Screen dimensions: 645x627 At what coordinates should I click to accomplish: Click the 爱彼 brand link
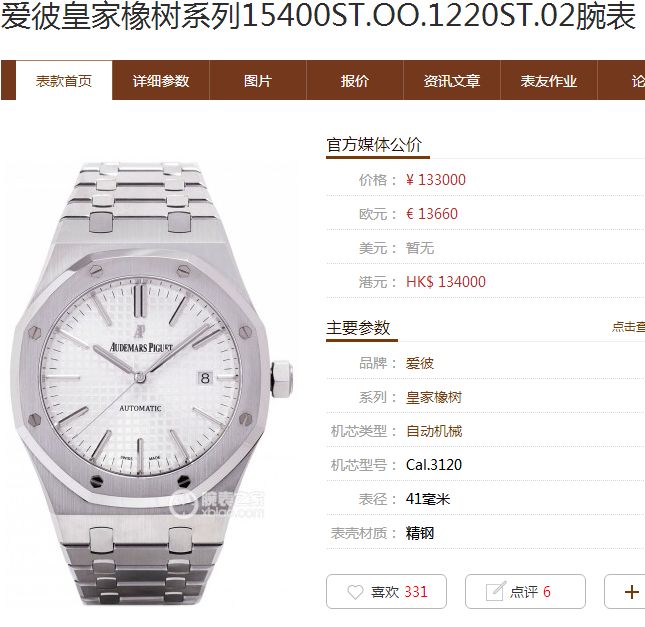click(420, 363)
